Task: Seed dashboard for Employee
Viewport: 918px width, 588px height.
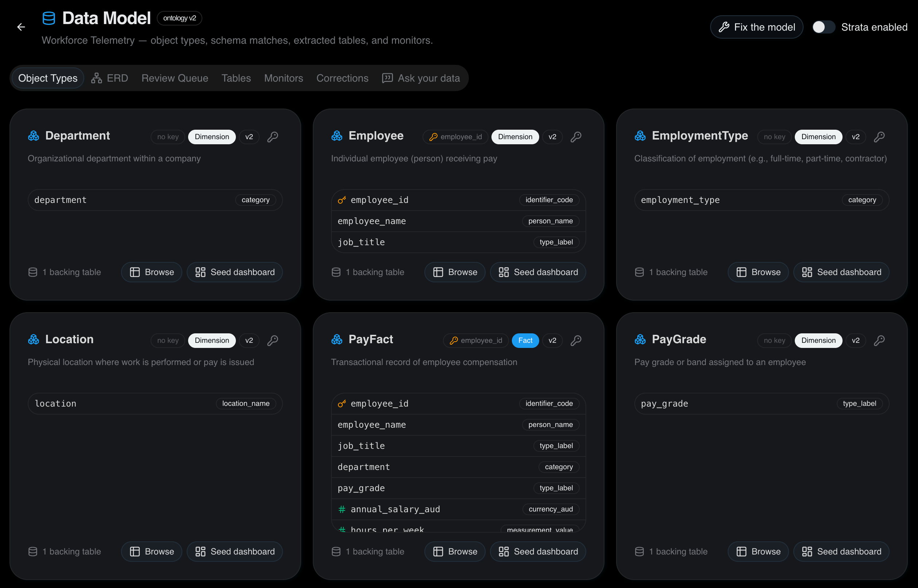Action: pyautogui.click(x=538, y=272)
